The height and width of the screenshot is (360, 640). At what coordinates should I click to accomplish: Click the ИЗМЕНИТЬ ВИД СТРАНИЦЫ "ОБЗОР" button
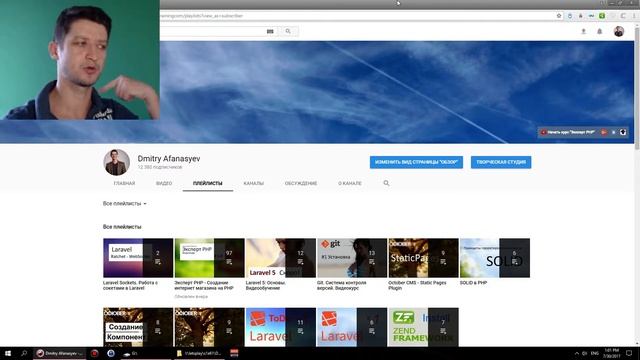point(416,162)
